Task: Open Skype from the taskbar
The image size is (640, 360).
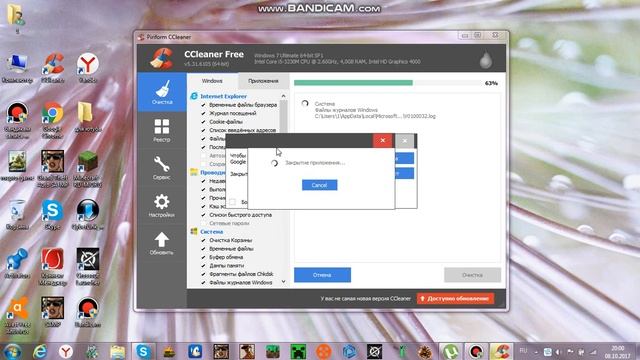Action: click(x=143, y=351)
